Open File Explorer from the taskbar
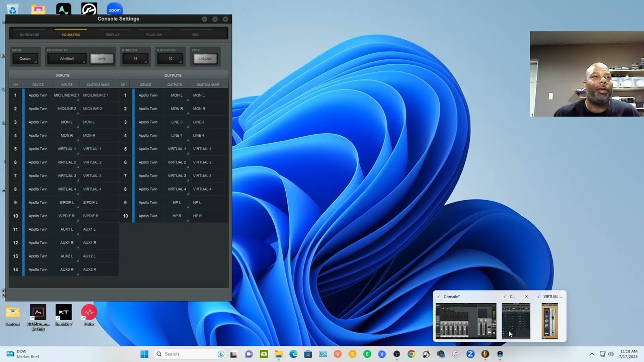 [x=279, y=354]
